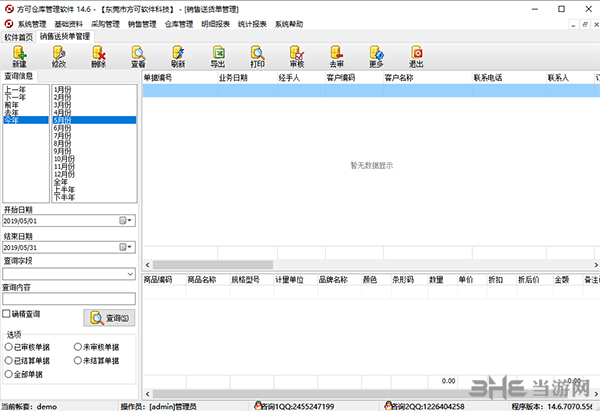This screenshot has height=411, width=600.
Task: Click the 规格型号 column header
Action: pos(252,280)
